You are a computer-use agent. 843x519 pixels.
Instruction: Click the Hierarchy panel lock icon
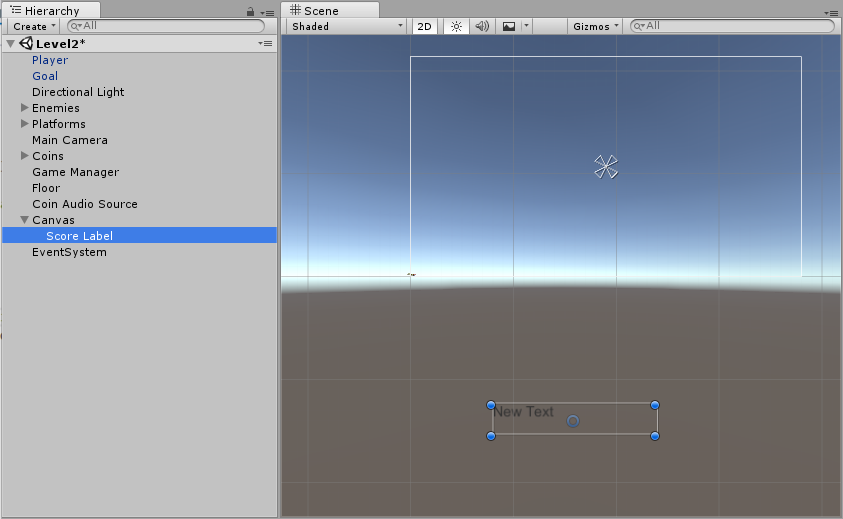pyautogui.click(x=250, y=11)
